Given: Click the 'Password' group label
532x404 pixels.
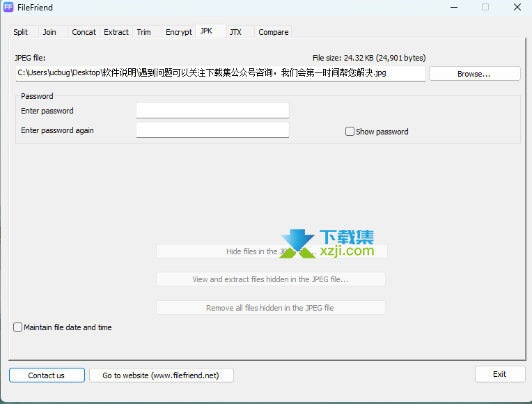Looking at the screenshot, I should tap(37, 96).
